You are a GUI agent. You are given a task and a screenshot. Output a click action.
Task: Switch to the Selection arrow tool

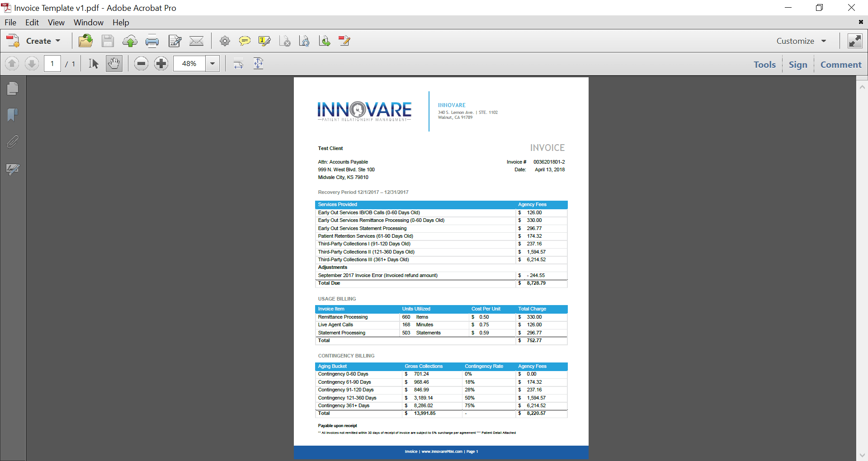[93, 63]
